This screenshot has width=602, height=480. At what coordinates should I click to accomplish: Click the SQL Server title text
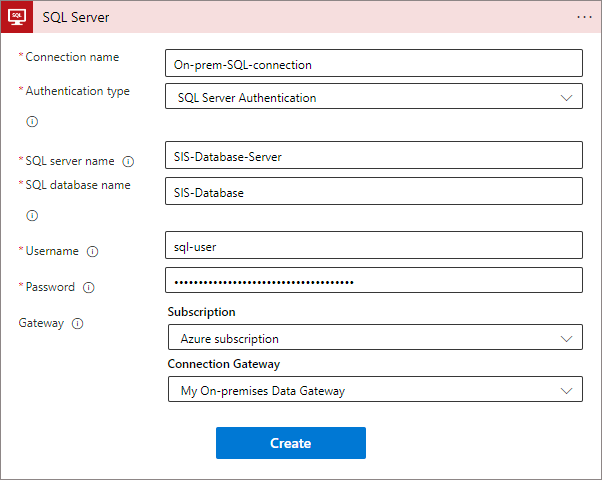[x=76, y=17]
